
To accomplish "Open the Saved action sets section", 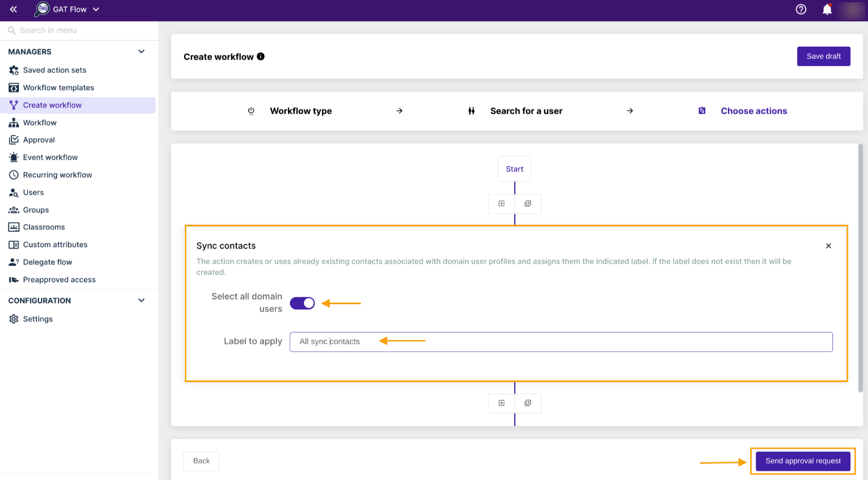I will 54,70.
